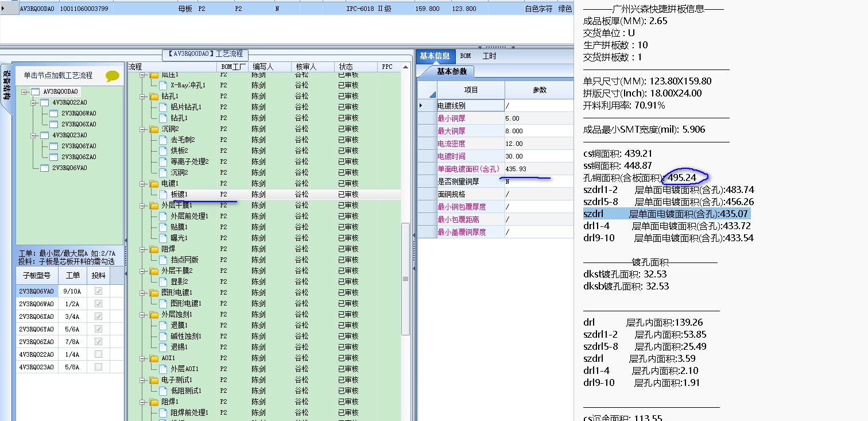Click the 2V3RQ06VA0 tree node icon
The image size is (868, 421).
[x=45, y=168]
